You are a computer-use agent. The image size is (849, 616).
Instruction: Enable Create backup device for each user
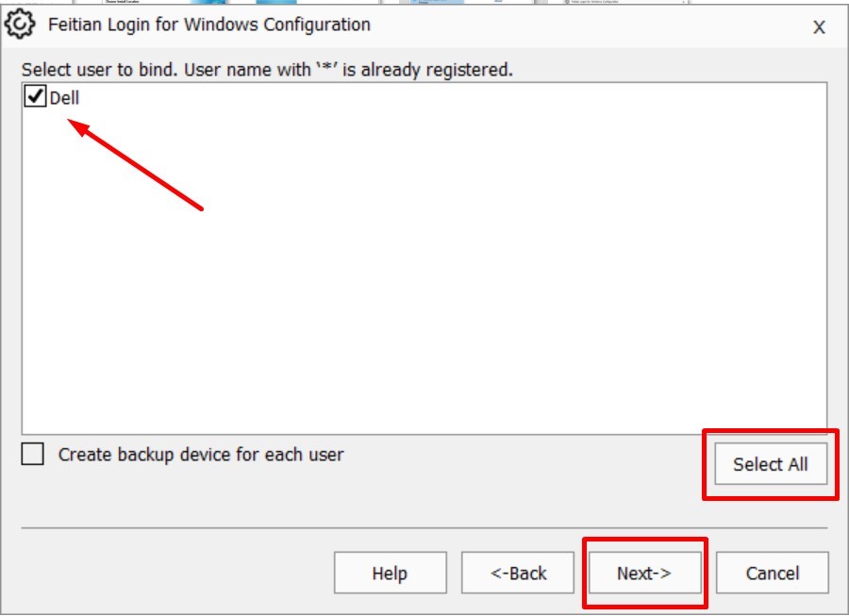(33, 455)
